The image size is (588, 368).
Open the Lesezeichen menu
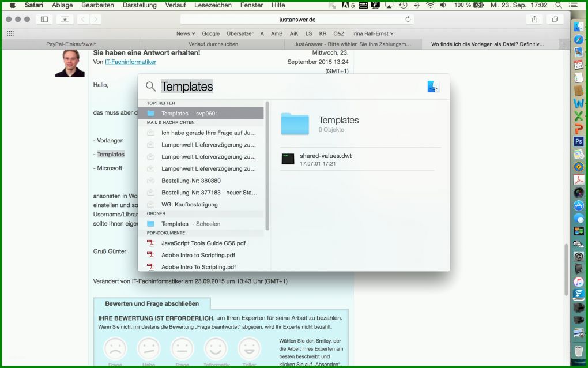coord(213,5)
